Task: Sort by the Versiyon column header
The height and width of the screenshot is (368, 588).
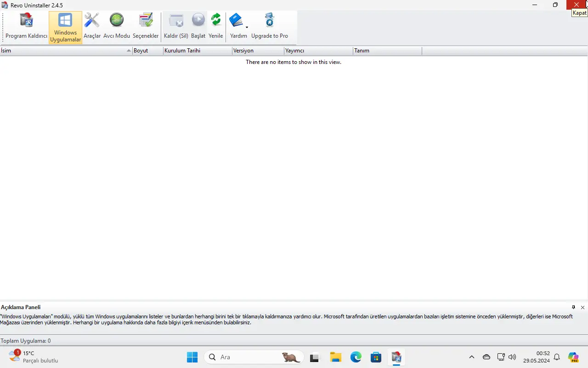Action: click(258, 51)
